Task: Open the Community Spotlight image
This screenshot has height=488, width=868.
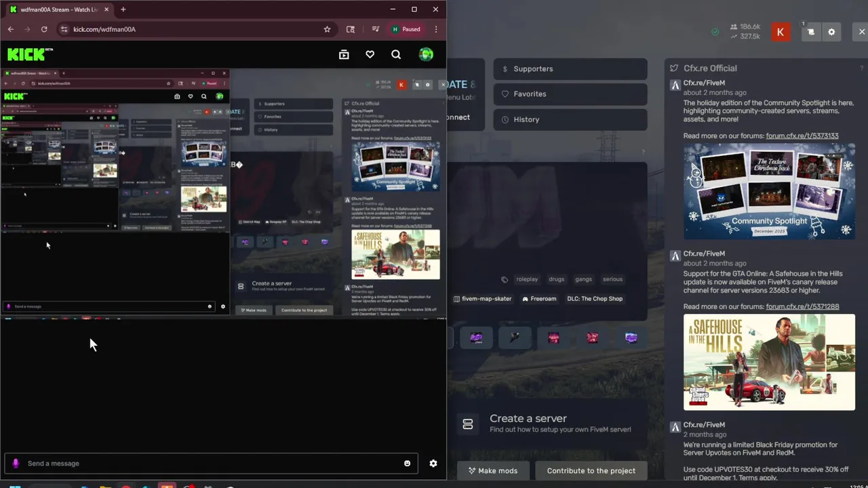Action: tap(769, 190)
